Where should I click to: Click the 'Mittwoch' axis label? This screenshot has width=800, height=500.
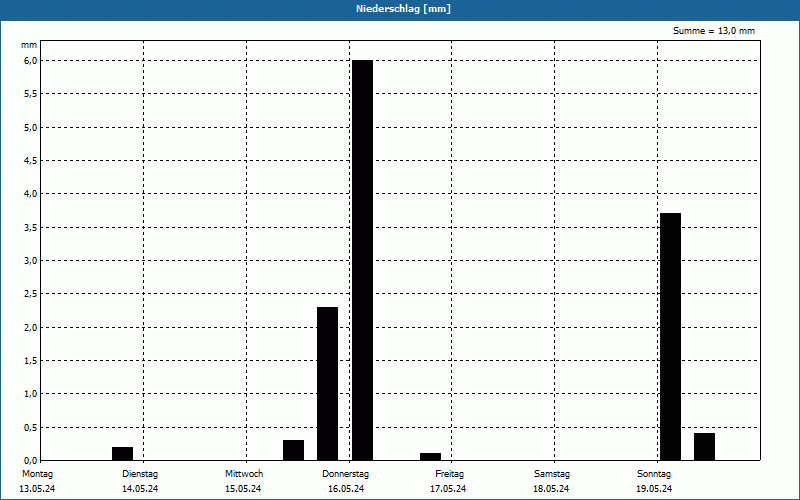pyautogui.click(x=244, y=474)
